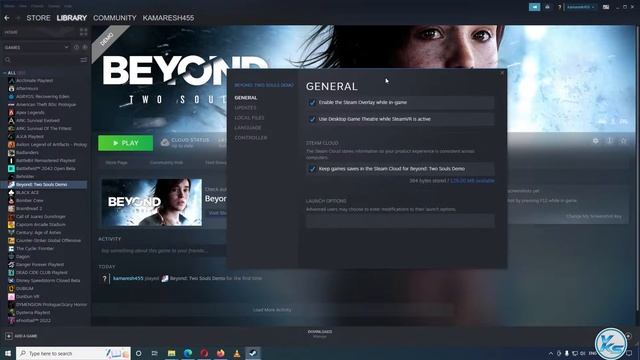
Task: Open the Downloads manager at the bottom
Action: pos(320,334)
